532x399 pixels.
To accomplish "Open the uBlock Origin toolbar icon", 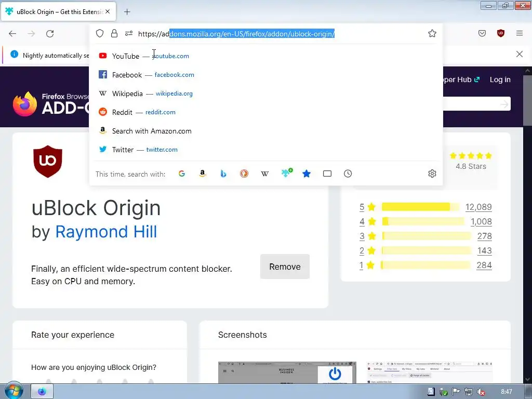I will click(x=500, y=33).
